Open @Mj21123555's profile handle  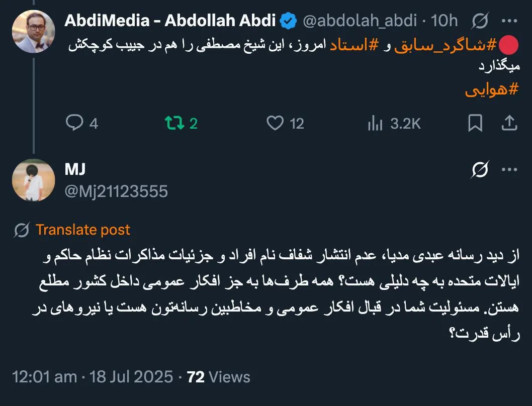tap(117, 191)
